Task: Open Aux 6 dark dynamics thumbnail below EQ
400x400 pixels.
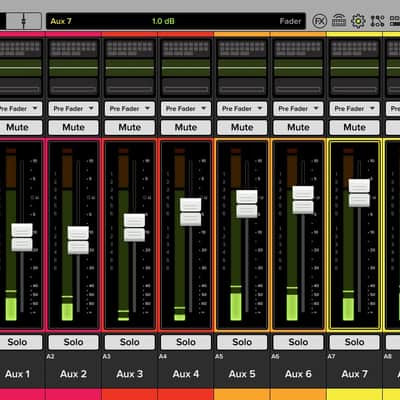Action: (x=298, y=87)
